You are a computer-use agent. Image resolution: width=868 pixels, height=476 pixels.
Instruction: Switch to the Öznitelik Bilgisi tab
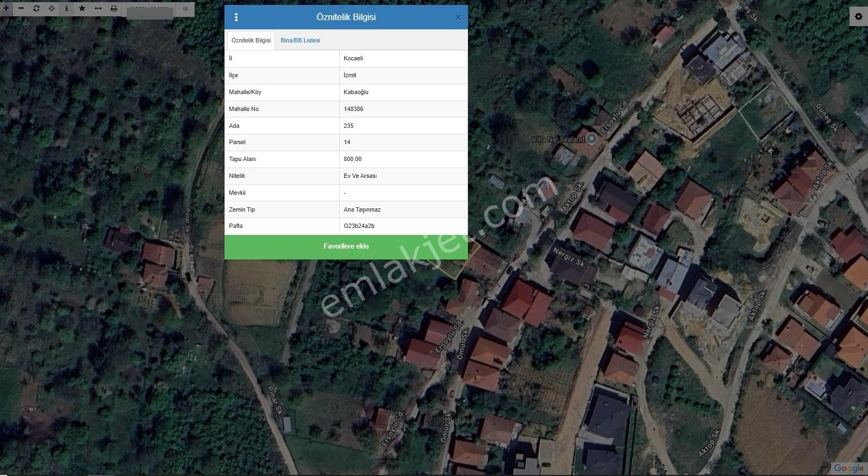[x=251, y=40]
